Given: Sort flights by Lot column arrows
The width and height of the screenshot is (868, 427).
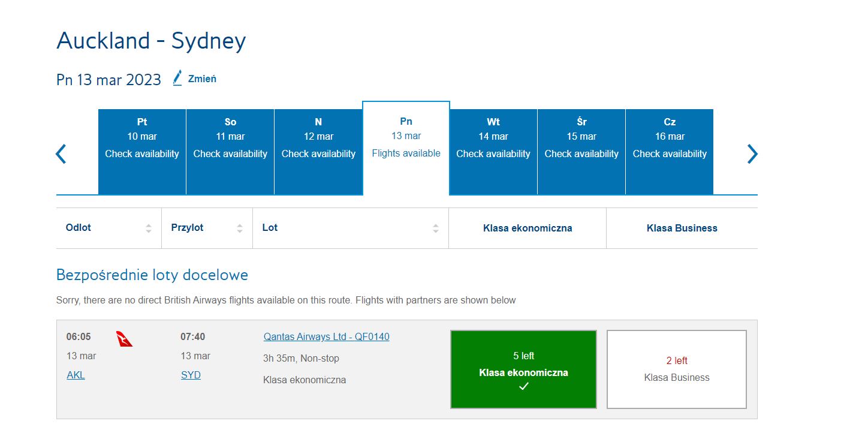Looking at the screenshot, I should coord(436,228).
